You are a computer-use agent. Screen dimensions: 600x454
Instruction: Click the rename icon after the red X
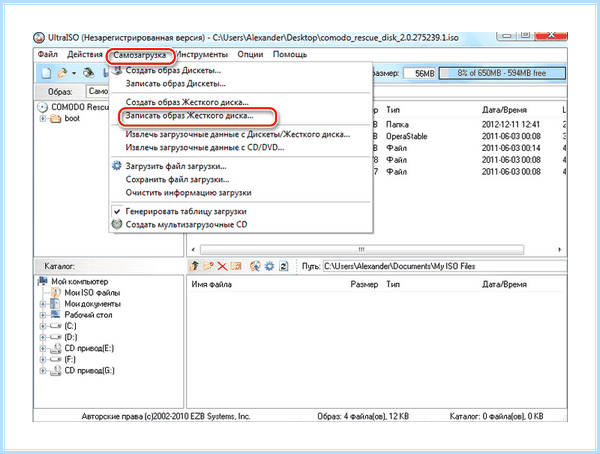pos(236,266)
